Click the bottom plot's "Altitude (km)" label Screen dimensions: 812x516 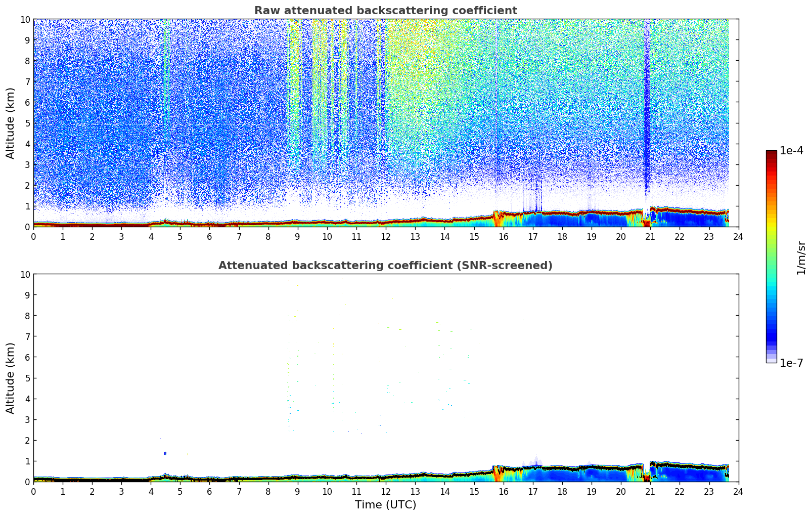click(x=11, y=378)
